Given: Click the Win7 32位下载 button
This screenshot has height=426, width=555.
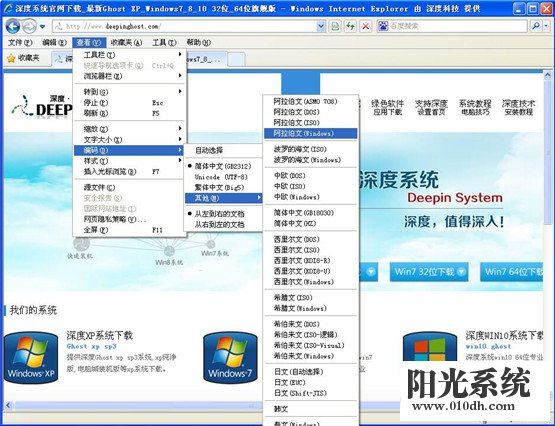Looking at the screenshot, I should tap(429, 272).
